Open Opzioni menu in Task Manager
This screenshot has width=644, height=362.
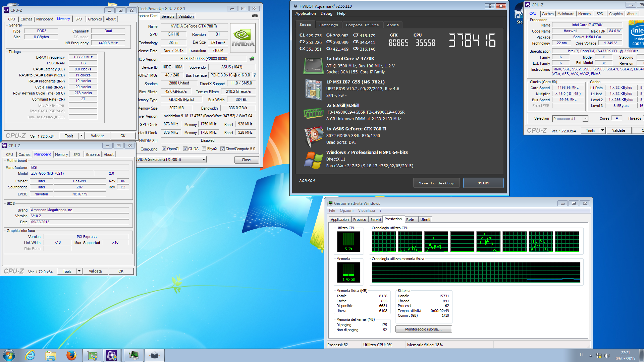click(346, 210)
